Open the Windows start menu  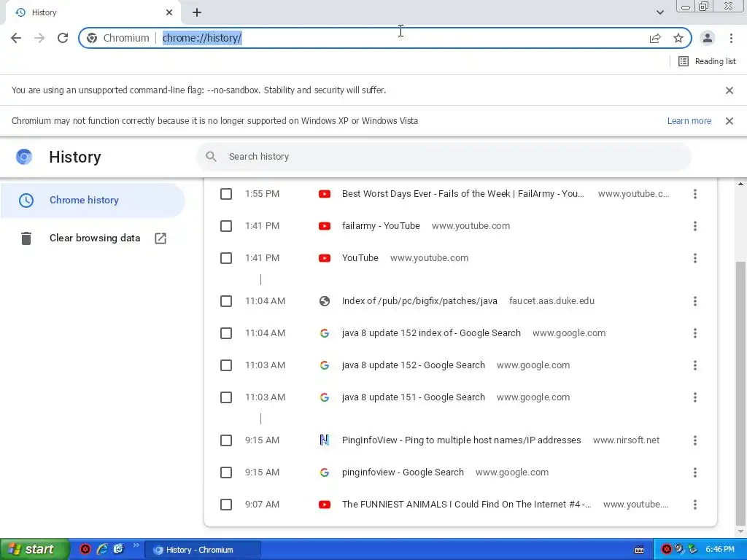click(x=34, y=550)
